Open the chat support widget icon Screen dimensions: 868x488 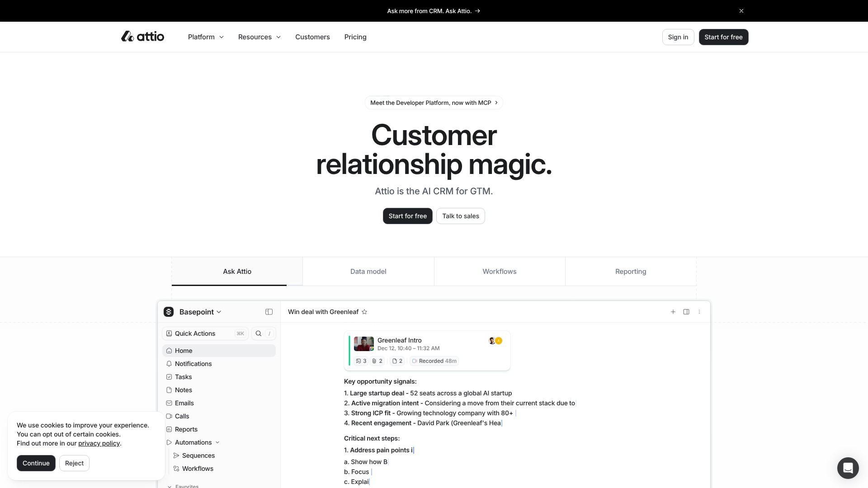coord(848,468)
